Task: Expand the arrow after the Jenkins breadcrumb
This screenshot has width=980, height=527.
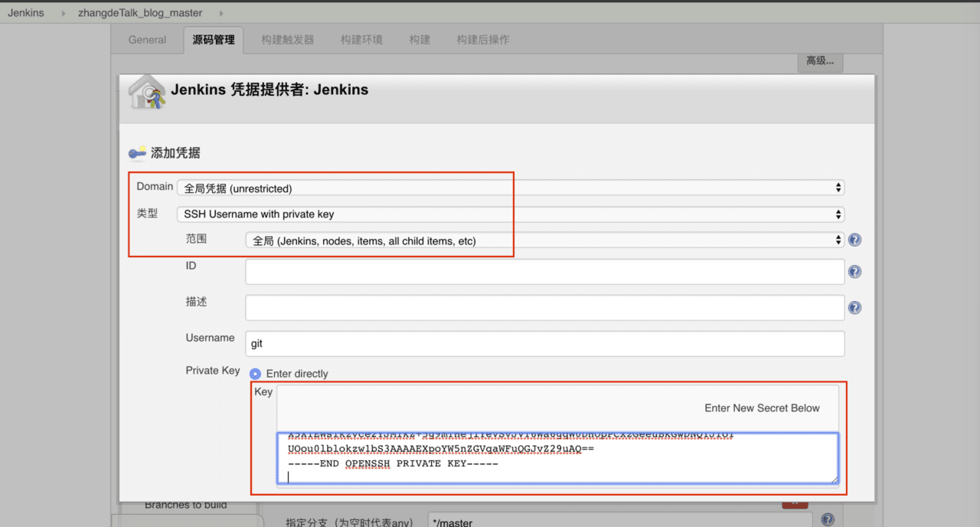Action: point(64,13)
